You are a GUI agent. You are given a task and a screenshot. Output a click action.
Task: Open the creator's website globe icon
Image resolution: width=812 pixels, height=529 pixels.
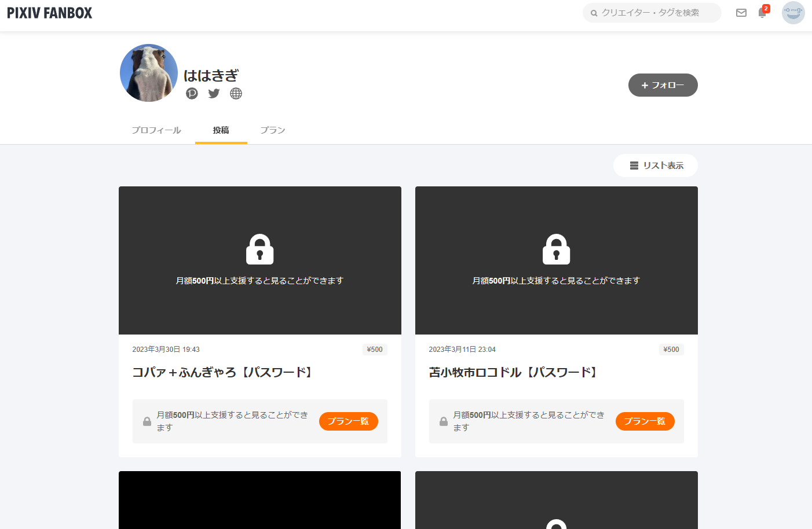point(236,93)
